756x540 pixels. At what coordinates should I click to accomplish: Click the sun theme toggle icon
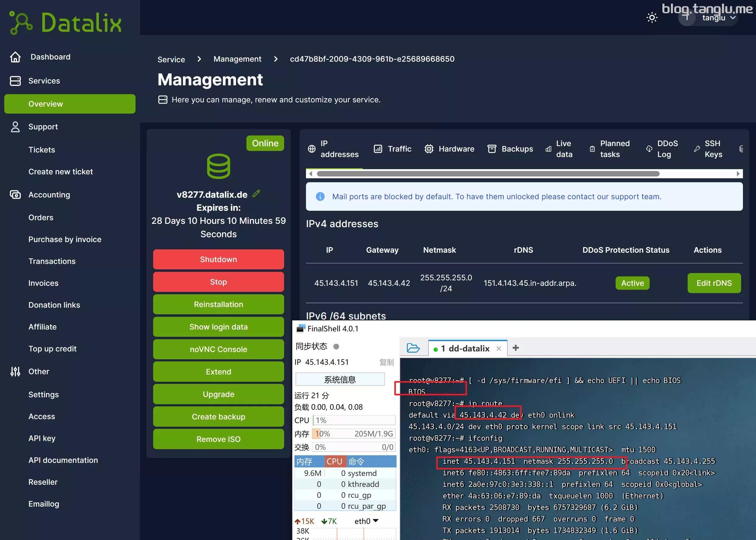point(651,18)
